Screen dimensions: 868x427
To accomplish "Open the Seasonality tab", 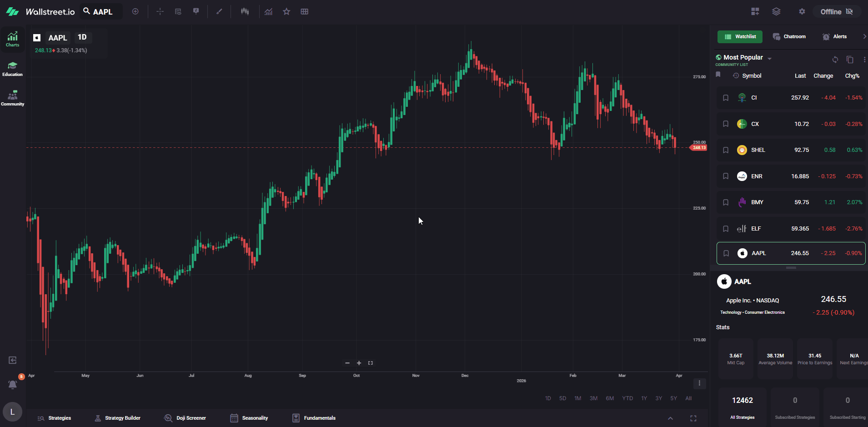I will 249,418.
